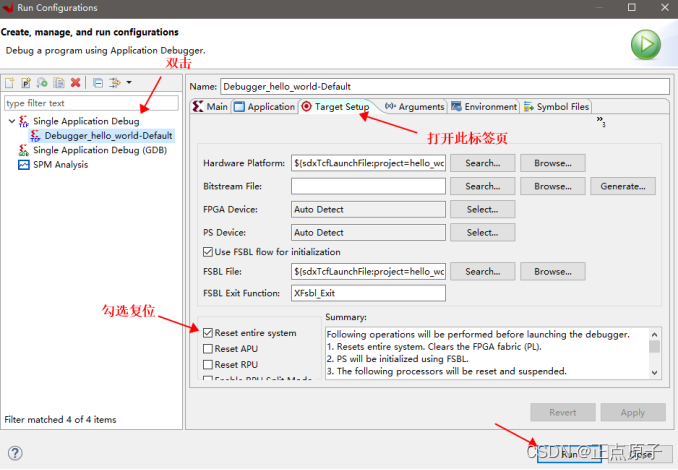The width and height of the screenshot is (678, 470).
Task: Click Select button for FPGA Device
Action: [483, 209]
